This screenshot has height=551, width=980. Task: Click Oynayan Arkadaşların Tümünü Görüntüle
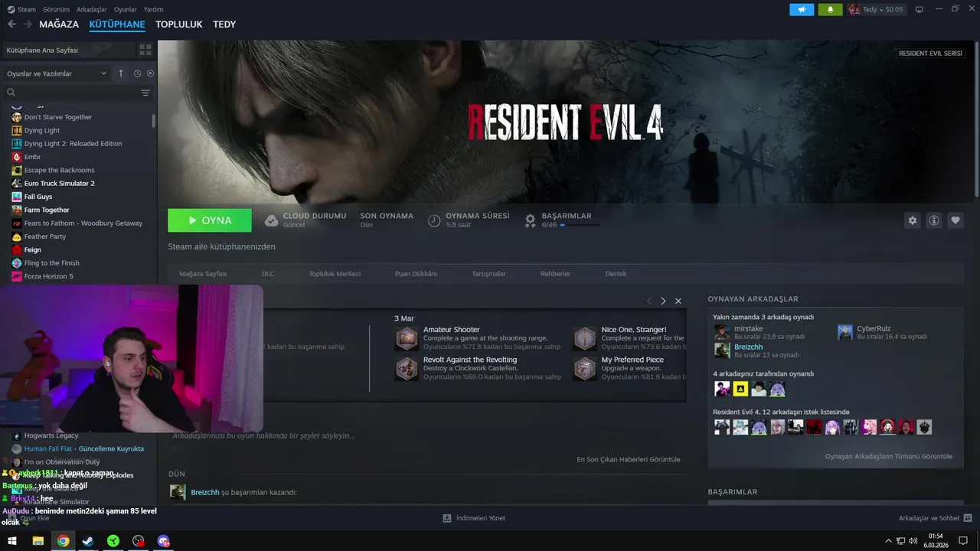tap(889, 456)
